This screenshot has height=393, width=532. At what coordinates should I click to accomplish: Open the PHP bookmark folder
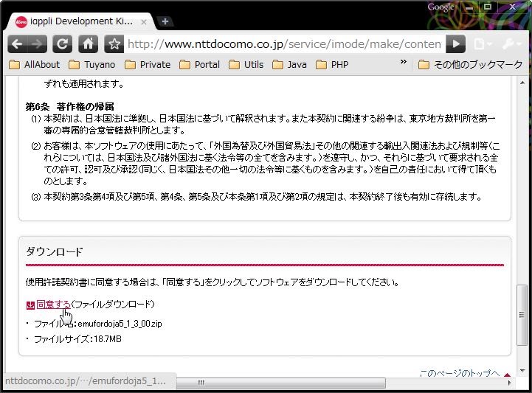pos(332,65)
